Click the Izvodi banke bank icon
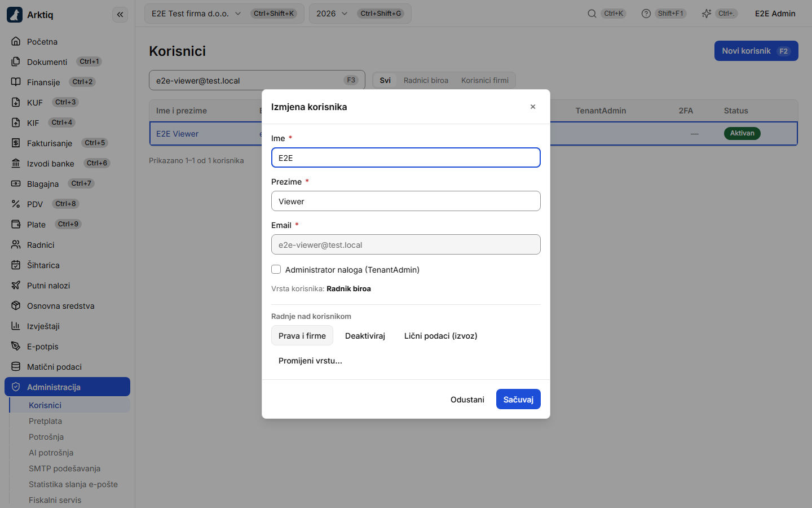This screenshot has height=508, width=812. coord(16,163)
